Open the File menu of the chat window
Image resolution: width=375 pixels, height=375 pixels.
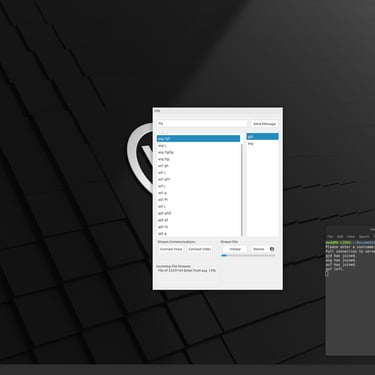157,111
